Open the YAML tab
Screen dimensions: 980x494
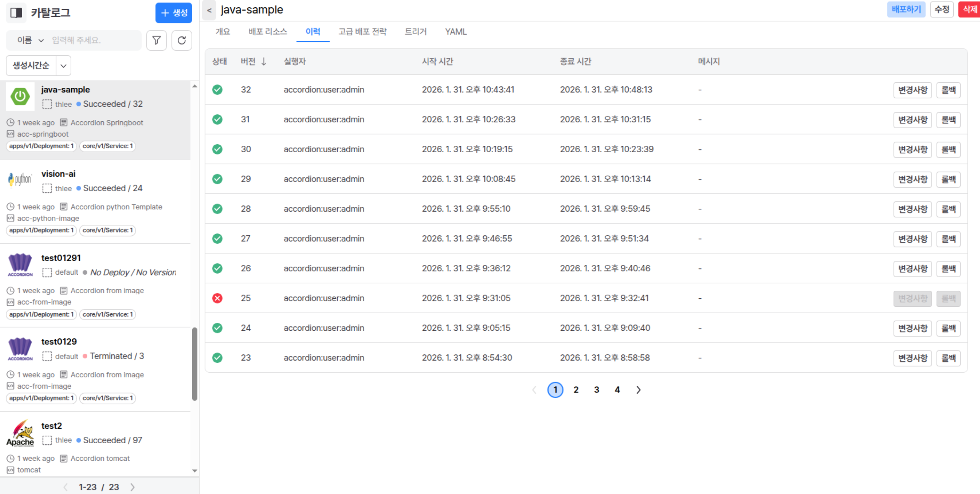(x=455, y=32)
